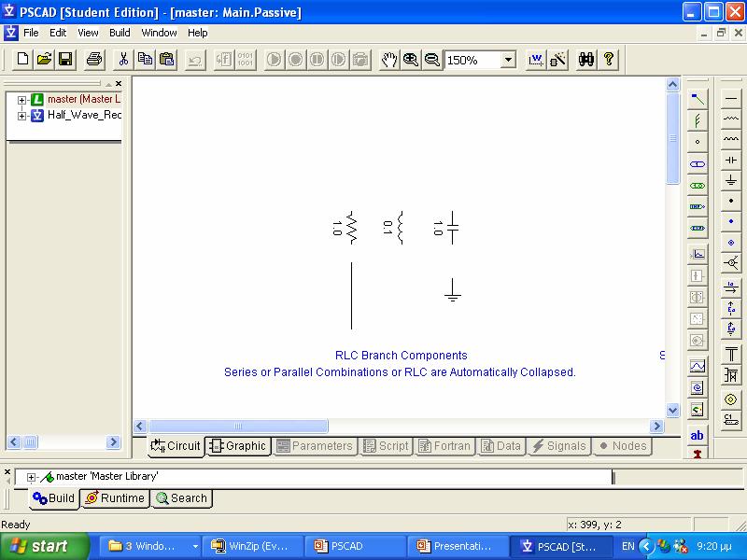Add a current meter (Ia arrow) component

[731, 287]
